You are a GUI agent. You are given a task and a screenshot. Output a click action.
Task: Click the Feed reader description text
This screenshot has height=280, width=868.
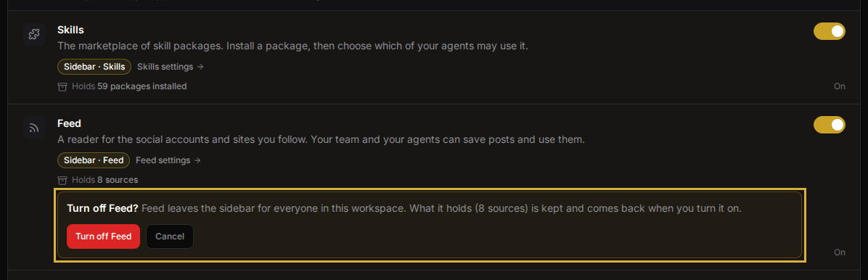pos(321,139)
